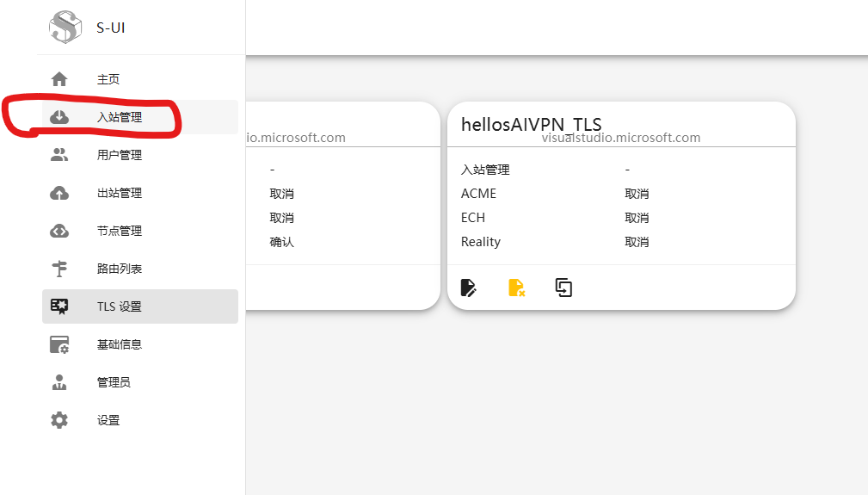Click the 出站管理 cloud upload icon
Image resolution: width=868 pixels, height=495 pixels.
click(59, 193)
